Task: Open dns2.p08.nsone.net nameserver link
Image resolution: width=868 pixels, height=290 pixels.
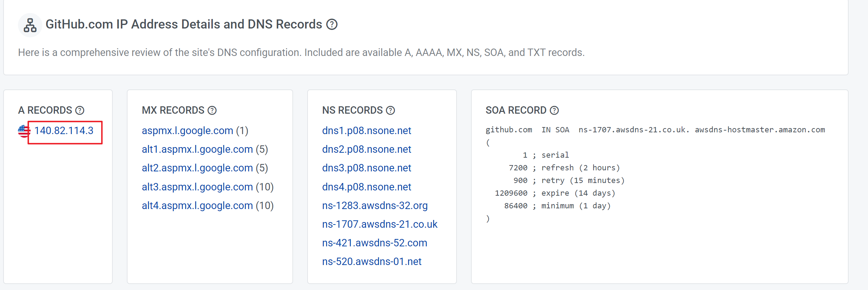Action: 366,149
